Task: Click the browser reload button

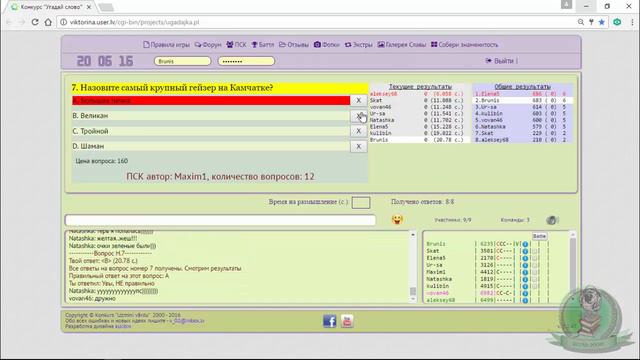Action: (x=35, y=22)
